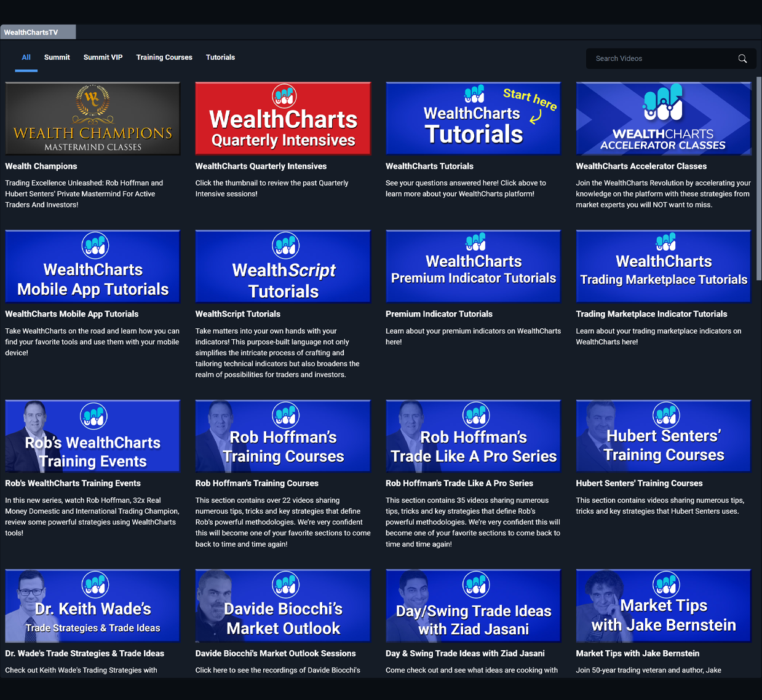762x700 pixels.
Task: Click text 'This section contains 35 videos sharing numerous'
Action: click(467, 500)
